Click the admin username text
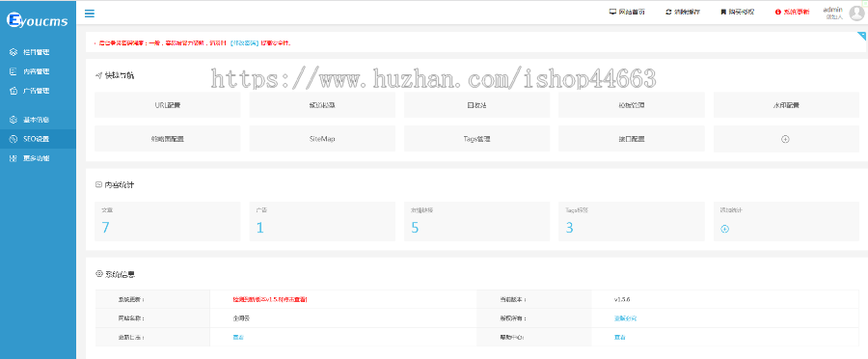Viewport: 868px width, 359px height. tap(832, 10)
